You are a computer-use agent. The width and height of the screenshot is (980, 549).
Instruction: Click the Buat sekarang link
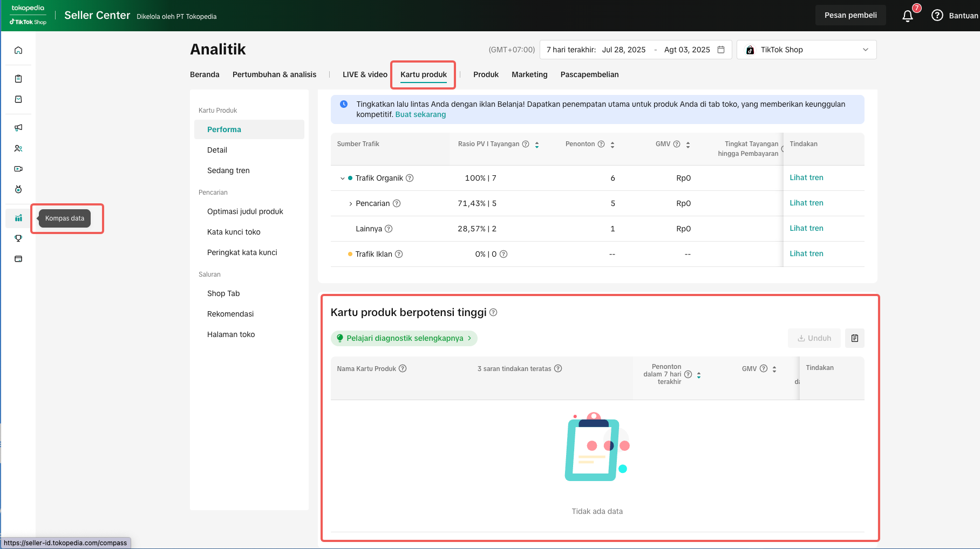click(420, 114)
